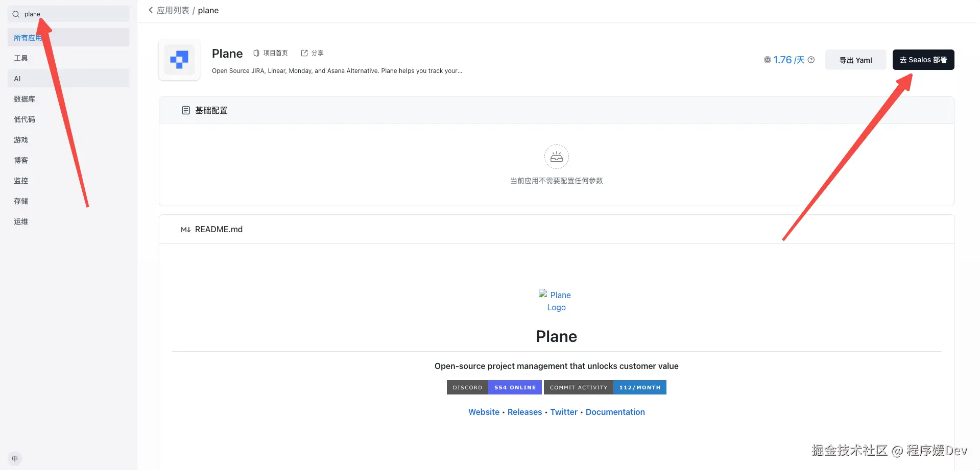Click the Discord 554 online badge

pos(494,387)
